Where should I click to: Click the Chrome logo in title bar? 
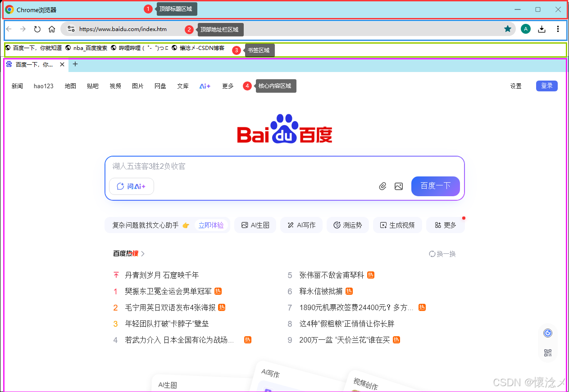pos(9,9)
